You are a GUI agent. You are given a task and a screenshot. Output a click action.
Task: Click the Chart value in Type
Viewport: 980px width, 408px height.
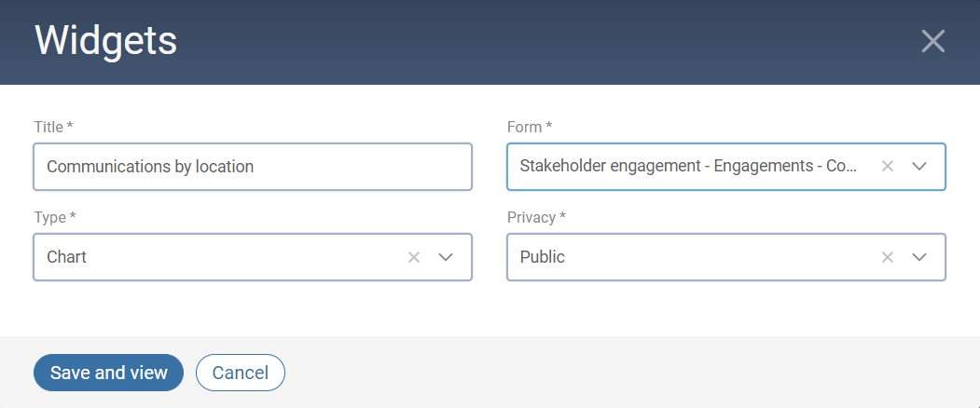(67, 257)
